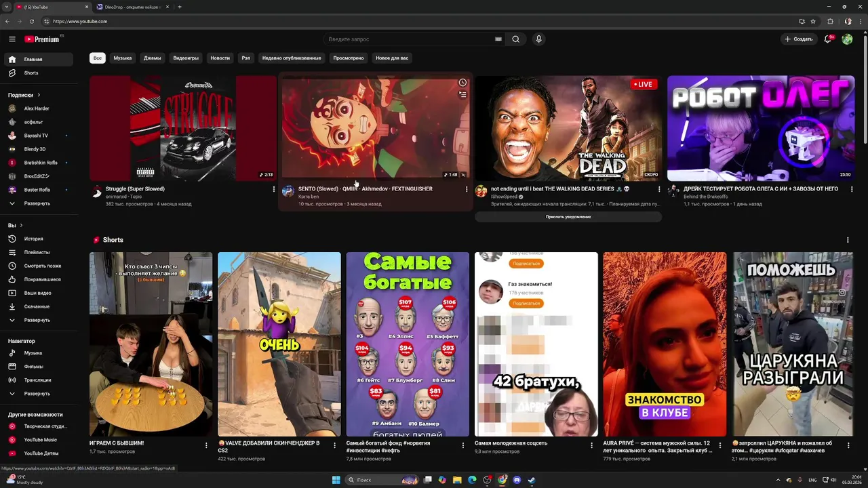868x488 pixels.
Task: Select the Новое для вас chip
Action: tap(392, 58)
